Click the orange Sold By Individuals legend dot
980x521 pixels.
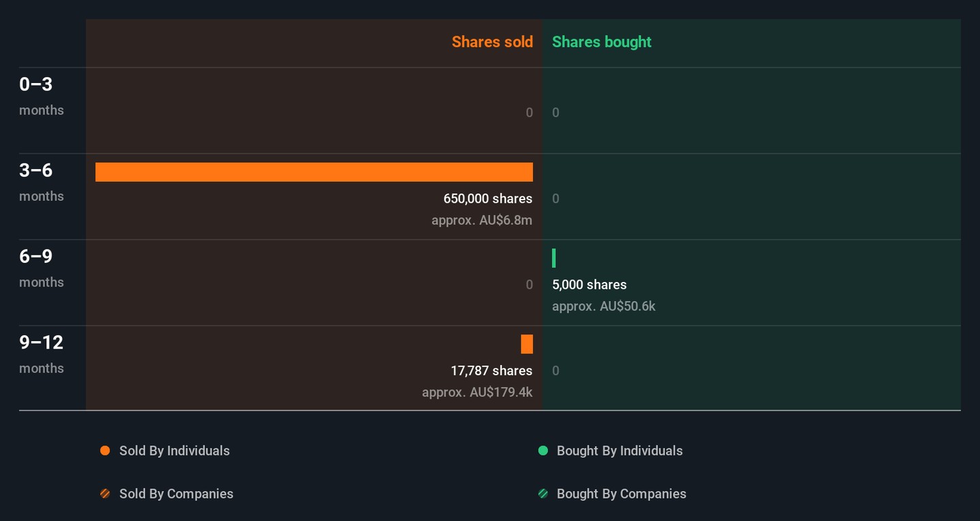click(x=105, y=451)
